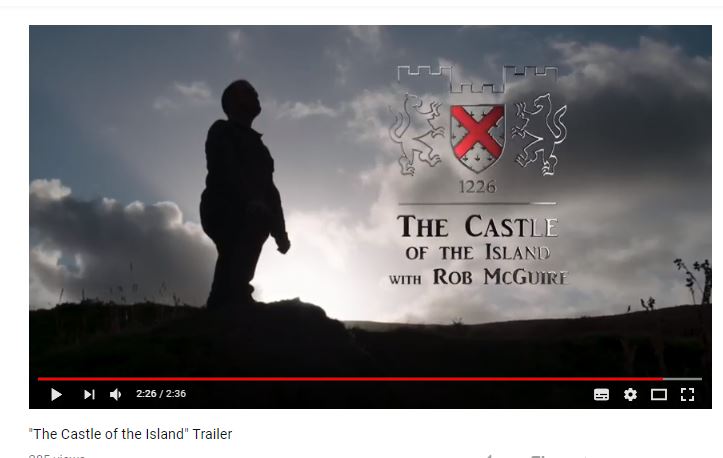Screen dimensions: 723x458
Task: Seek to the grey unplayed end of the timeline
Action: click(682, 379)
